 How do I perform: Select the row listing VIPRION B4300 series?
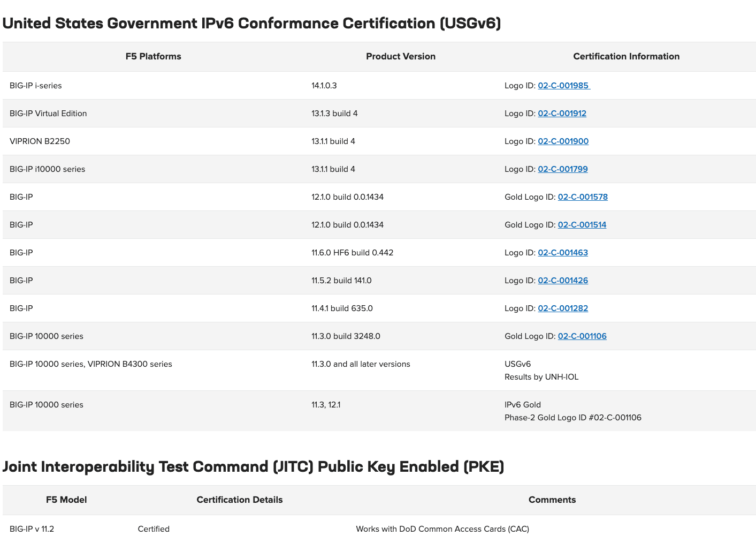(x=214, y=364)
